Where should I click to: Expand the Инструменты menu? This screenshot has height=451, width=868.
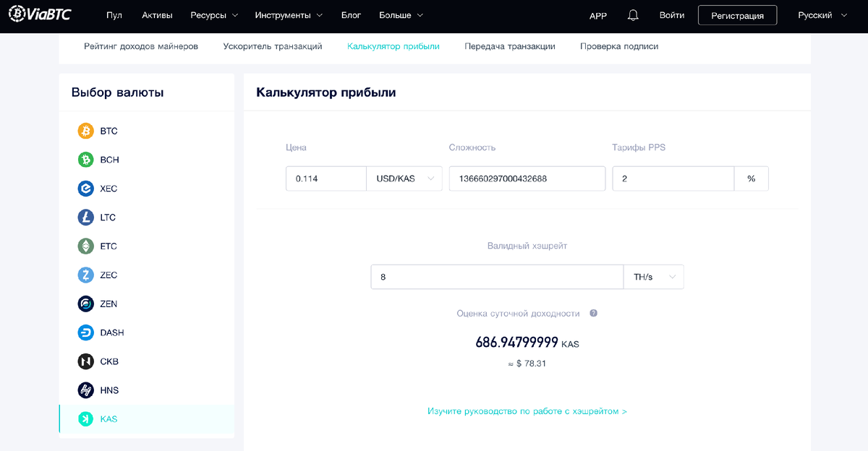tap(283, 14)
